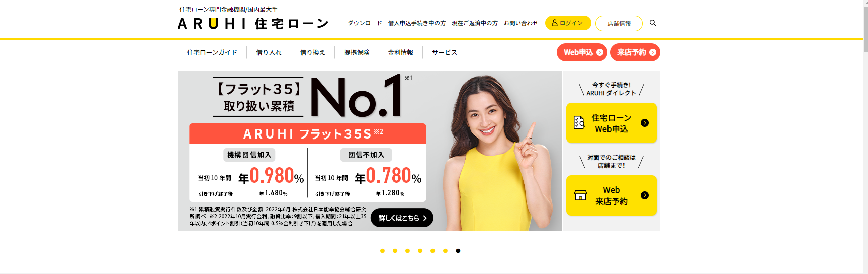Open the 住宅ローンガイド menu

click(x=212, y=52)
